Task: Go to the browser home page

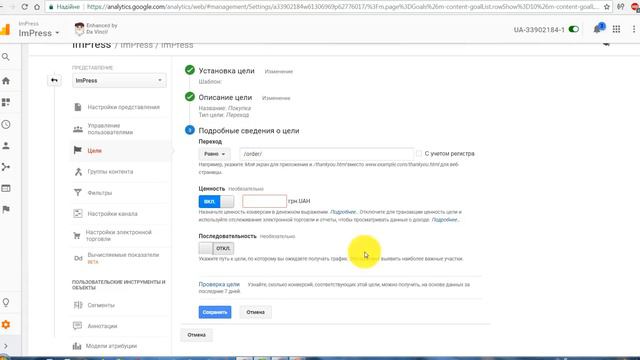Action: click(x=37, y=7)
